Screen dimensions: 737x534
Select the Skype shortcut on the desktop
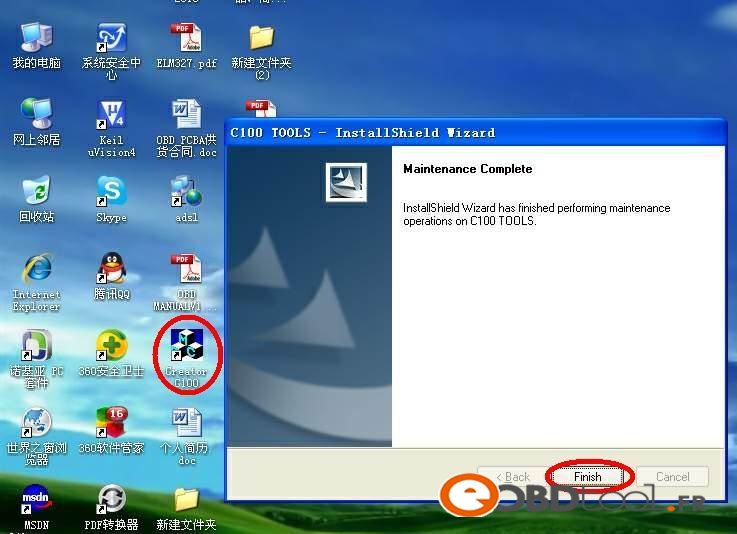(x=111, y=191)
